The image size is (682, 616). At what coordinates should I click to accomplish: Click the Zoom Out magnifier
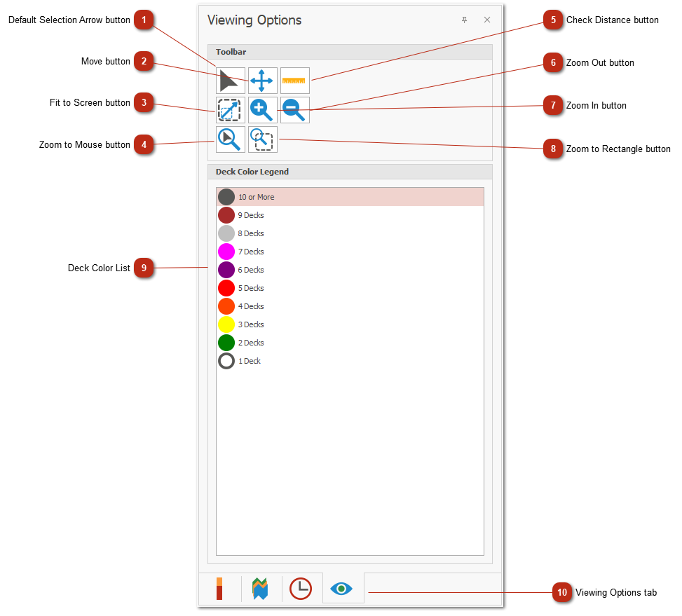click(294, 110)
